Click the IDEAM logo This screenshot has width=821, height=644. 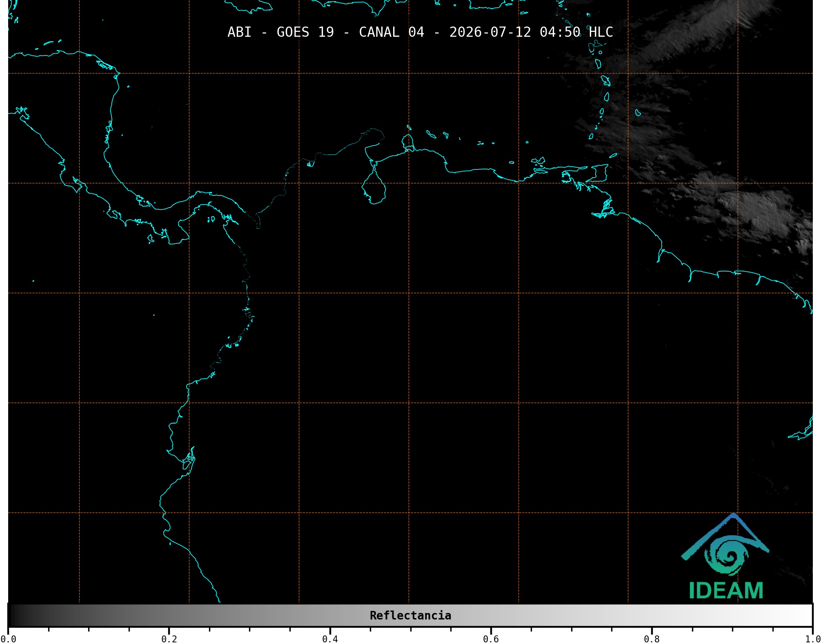pos(725,556)
